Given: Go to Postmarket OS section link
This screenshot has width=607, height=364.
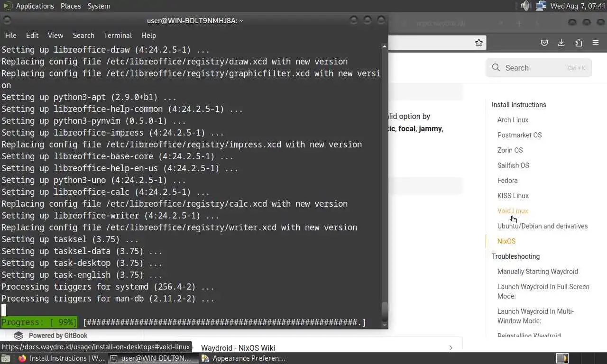Looking at the screenshot, I should (519, 135).
